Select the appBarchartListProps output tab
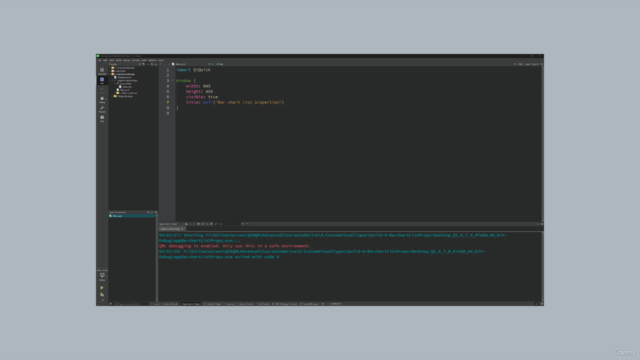The image size is (640, 360). coord(171,229)
